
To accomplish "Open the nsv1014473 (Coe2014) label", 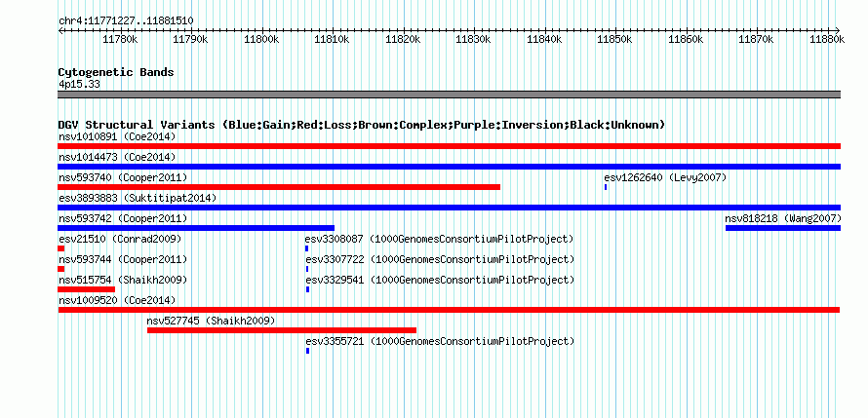I will point(117,157).
